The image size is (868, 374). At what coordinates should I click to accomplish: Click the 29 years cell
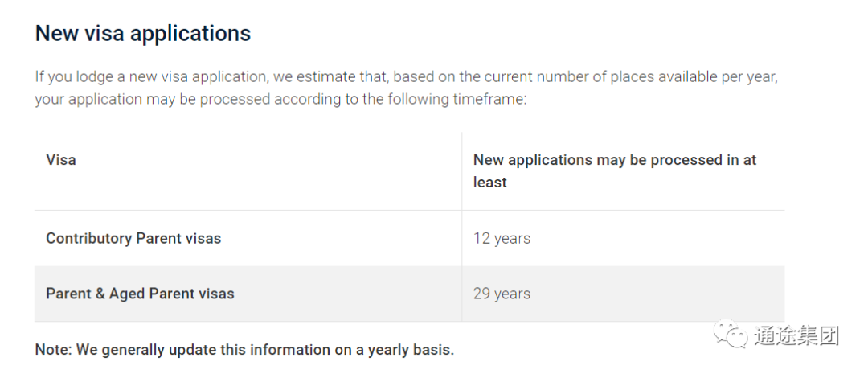(x=502, y=294)
